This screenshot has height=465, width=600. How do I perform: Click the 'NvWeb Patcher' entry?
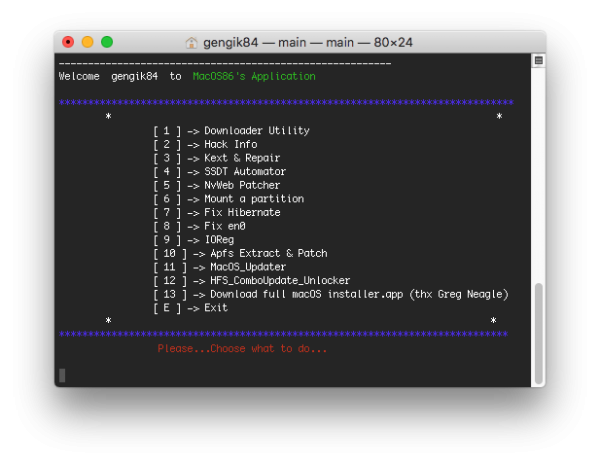pos(217,186)
